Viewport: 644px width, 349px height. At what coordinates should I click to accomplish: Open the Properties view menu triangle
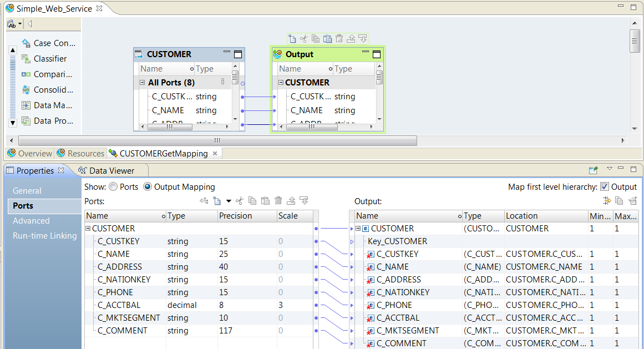pyautogui.click(x=610, y=169)
